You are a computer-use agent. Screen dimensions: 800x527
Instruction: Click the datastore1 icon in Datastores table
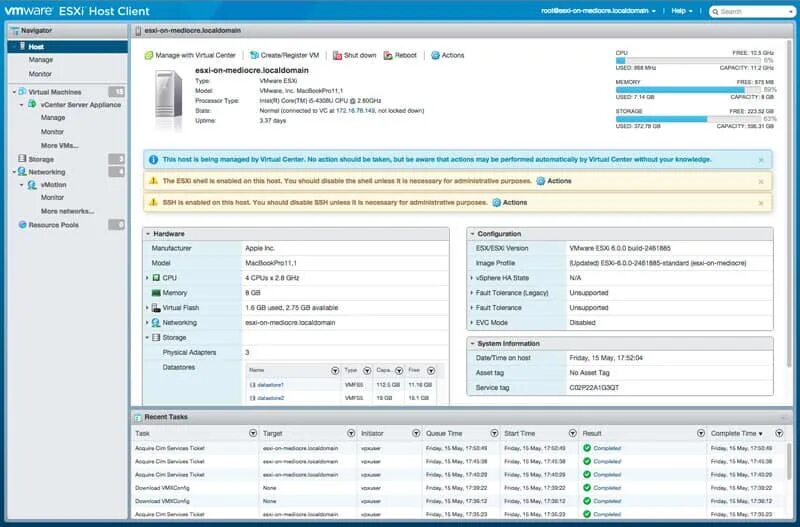(x=253, y=385)
